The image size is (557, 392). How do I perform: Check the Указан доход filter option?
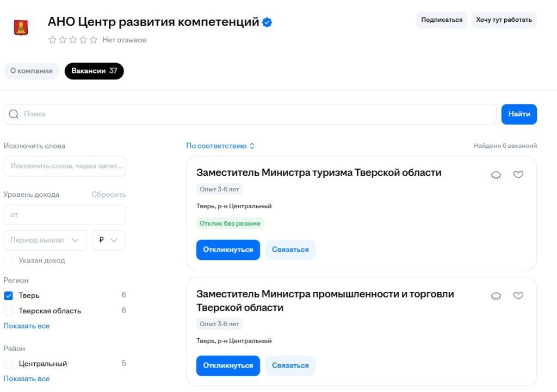(x=8, y=260)
